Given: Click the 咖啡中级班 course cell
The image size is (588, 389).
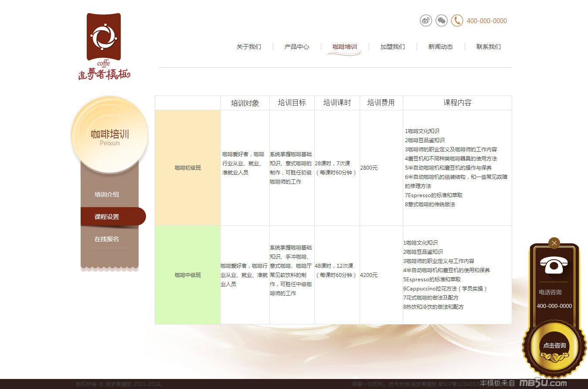Looking at the screenshot, I should tap(188, 275).
